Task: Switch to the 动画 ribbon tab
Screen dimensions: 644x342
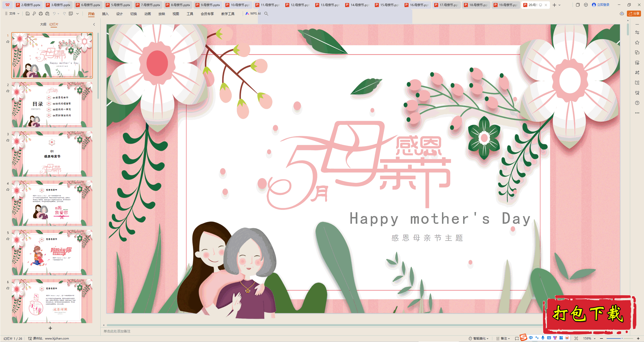Action: coord(147,14)
